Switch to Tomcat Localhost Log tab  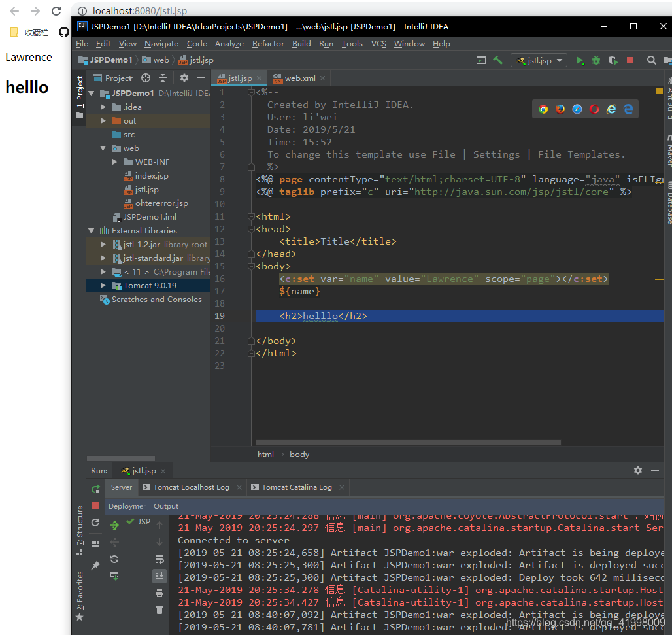click(x=191, y=487)
